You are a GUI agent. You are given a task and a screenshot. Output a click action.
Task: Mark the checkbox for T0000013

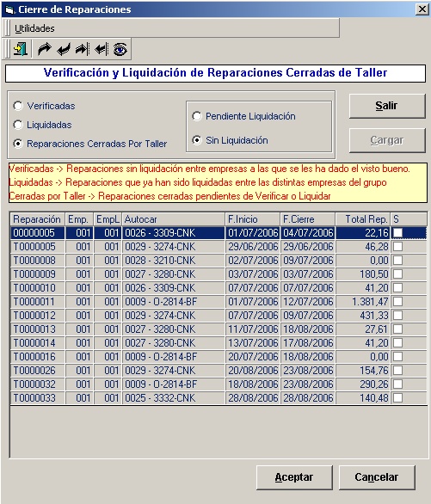398,329
